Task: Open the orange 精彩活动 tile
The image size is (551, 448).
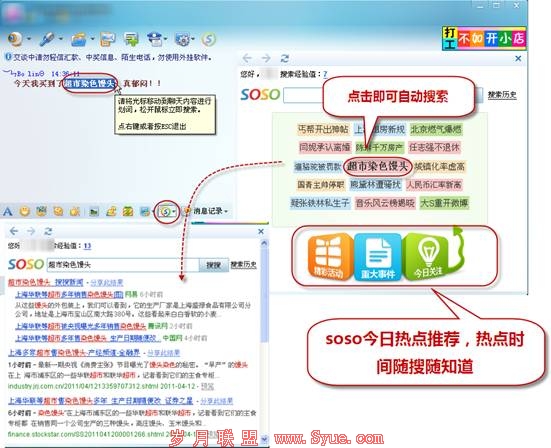Action: click(330, 257)
